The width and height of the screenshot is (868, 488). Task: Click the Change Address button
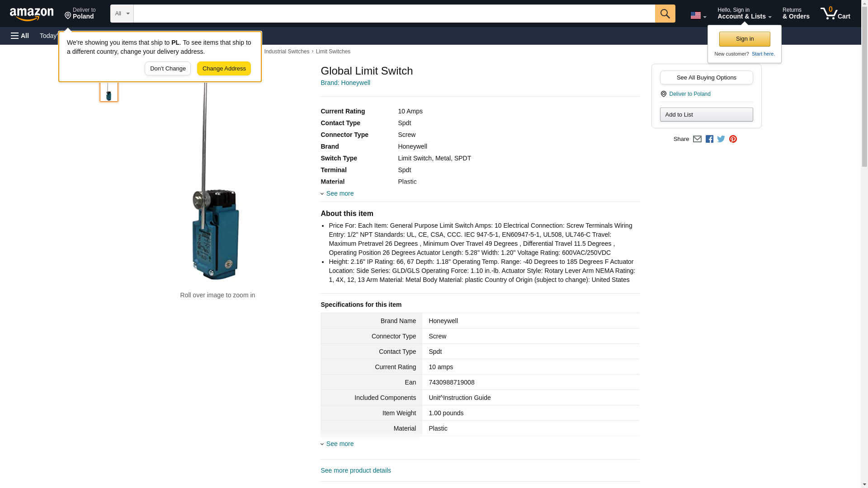224,69
